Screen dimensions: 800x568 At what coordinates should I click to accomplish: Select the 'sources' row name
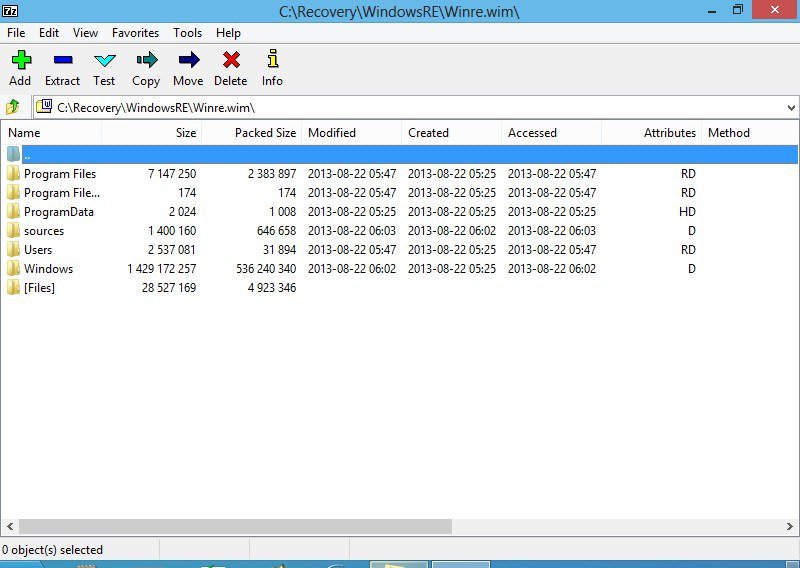(x=44, y=231)
